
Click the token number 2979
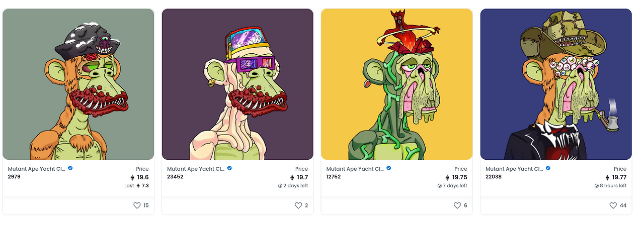tap(14, 177)
